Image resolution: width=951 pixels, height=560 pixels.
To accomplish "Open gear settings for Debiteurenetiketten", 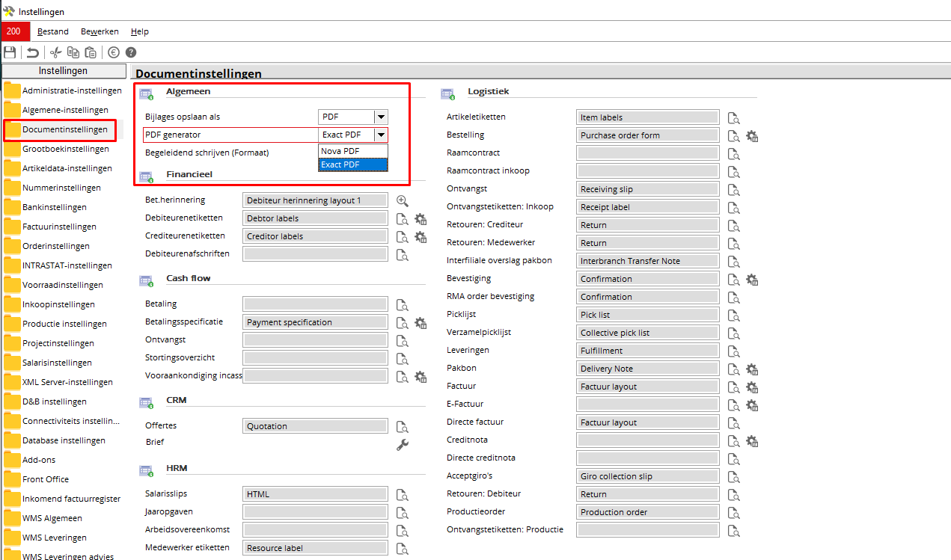I will [x=421, y=218].
